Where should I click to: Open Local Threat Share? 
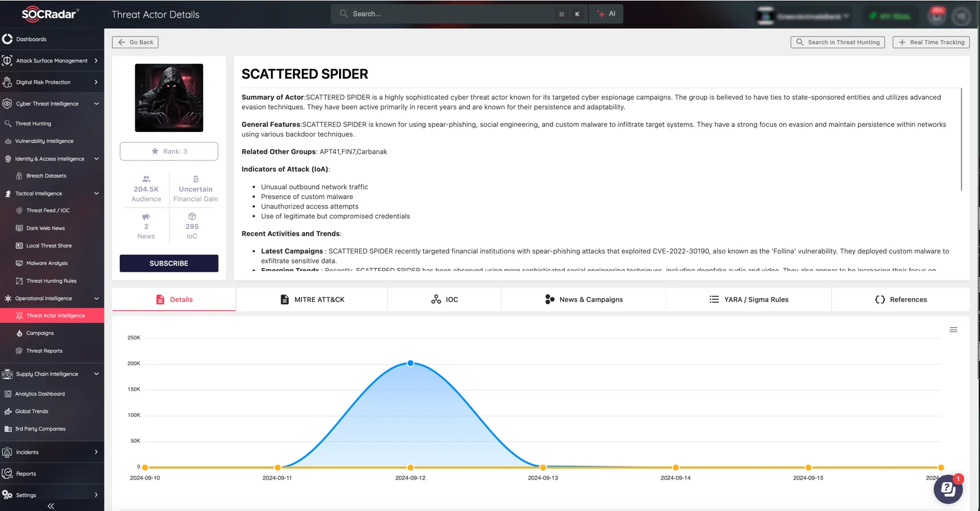click(x=49, y=245)
